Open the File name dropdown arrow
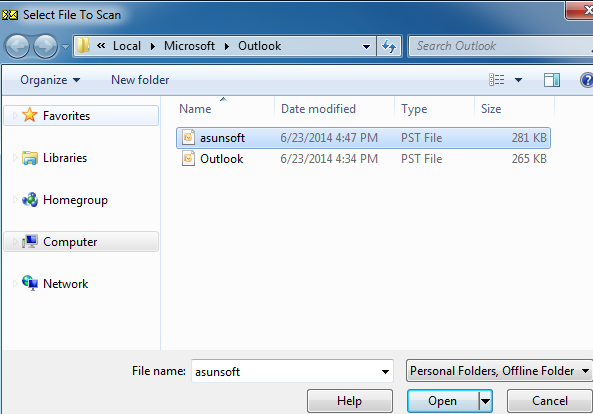The width and height of the screenshot is (593, 414). (385, 372)
